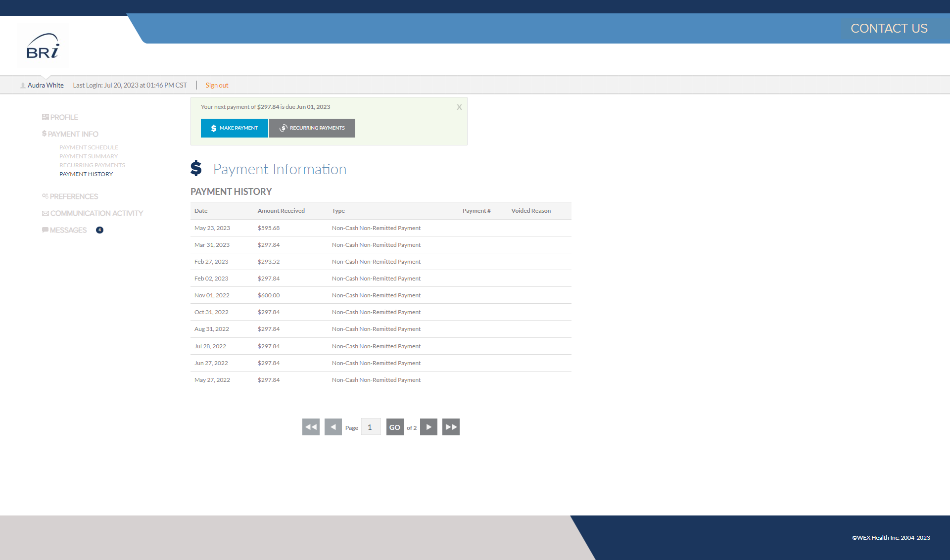Switch to Payment Summary
This screenshot has height=560, width=950.
[88, 156]
